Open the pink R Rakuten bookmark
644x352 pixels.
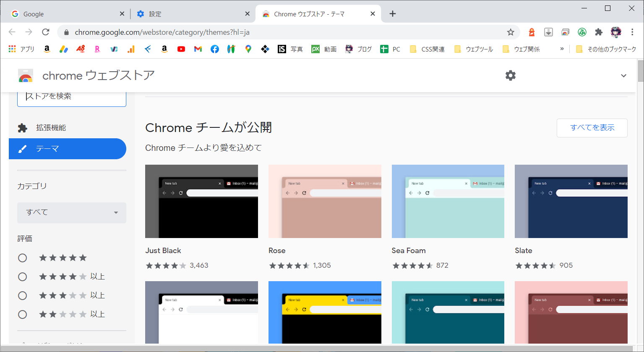[x=97, y=49]
